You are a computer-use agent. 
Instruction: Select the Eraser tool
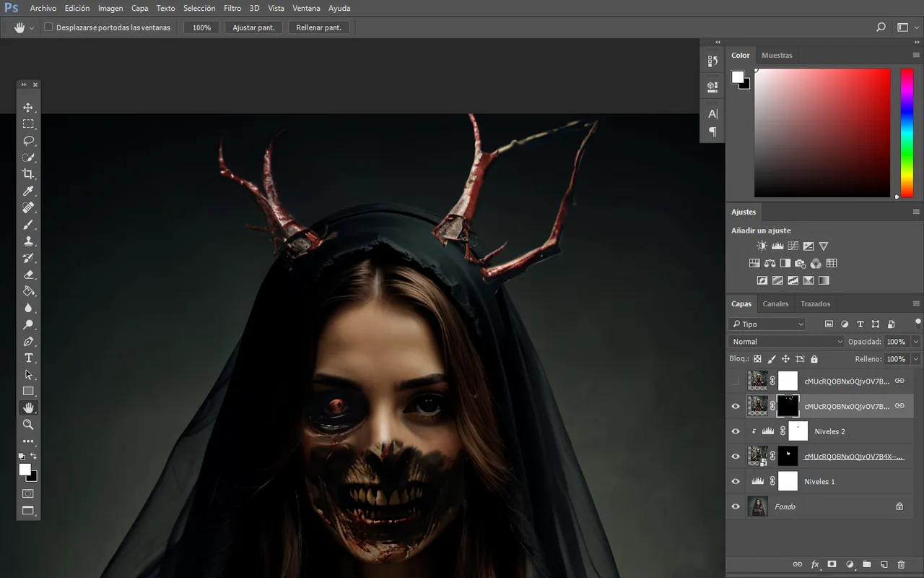pos(28,275)
